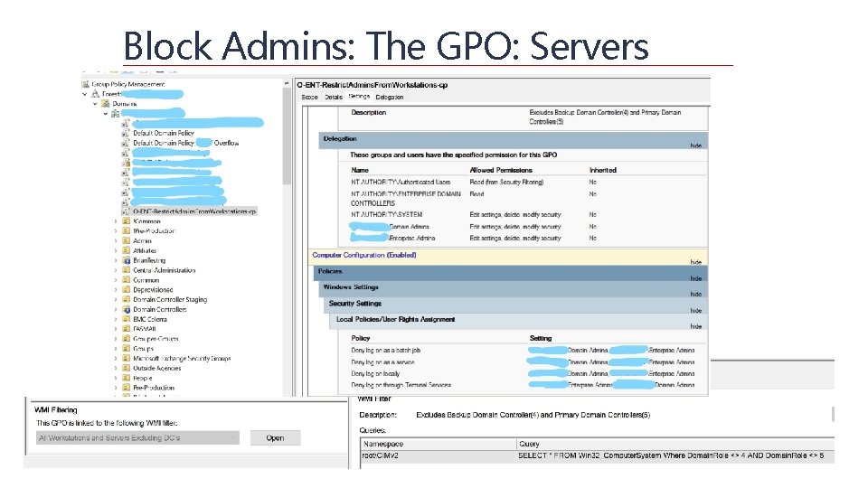The height and width of the screenshot is (488, 868).
Task: Click the 'Deny log on as a service' policy
Action: click(x=382, y=362)
